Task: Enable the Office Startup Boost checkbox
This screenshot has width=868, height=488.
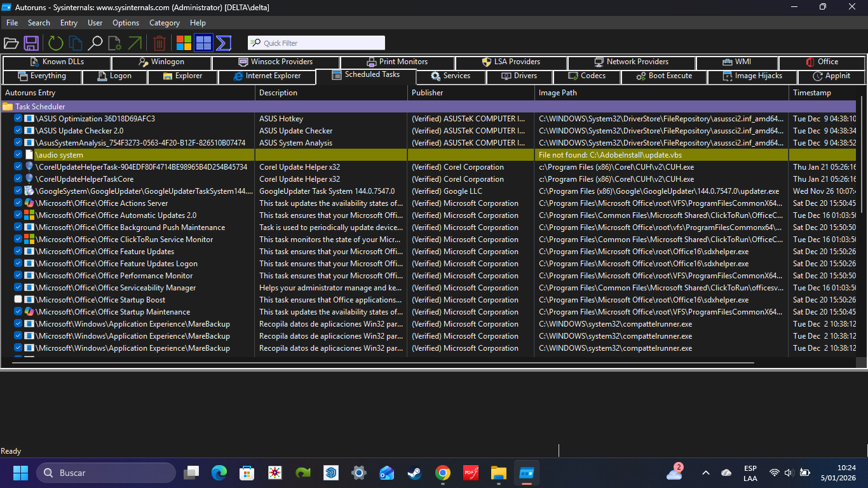Action: click(x=18, y=300)
